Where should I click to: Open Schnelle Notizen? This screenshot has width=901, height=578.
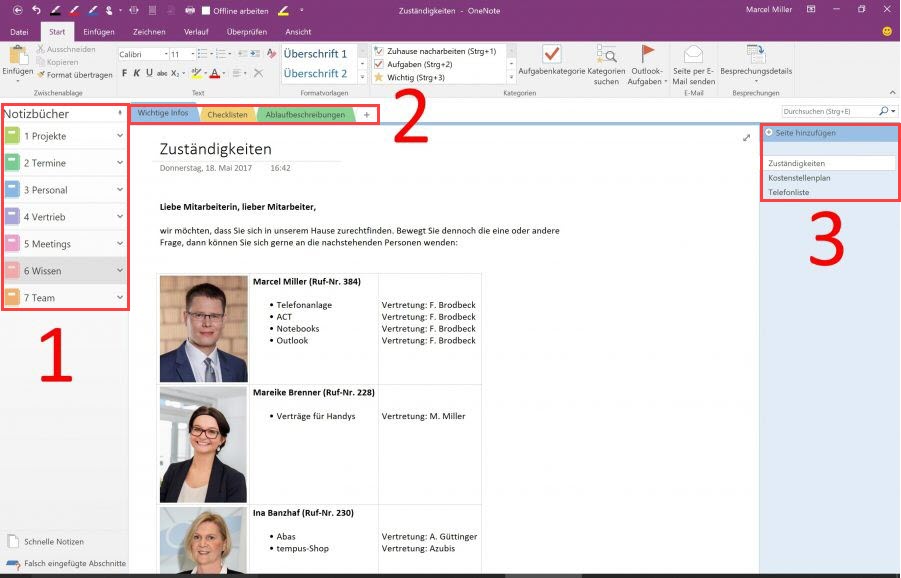point(46,541)
